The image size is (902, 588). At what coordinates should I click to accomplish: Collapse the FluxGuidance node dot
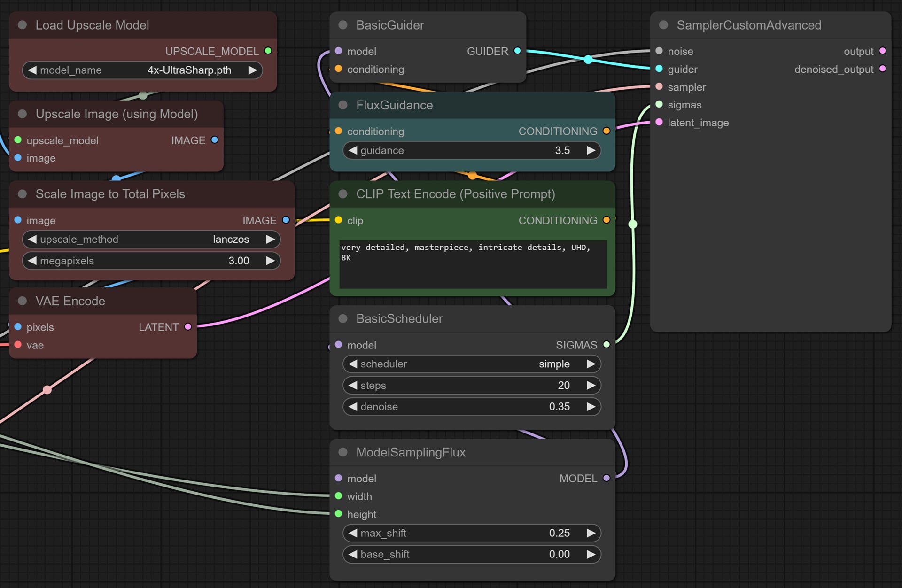pos(343,105)
